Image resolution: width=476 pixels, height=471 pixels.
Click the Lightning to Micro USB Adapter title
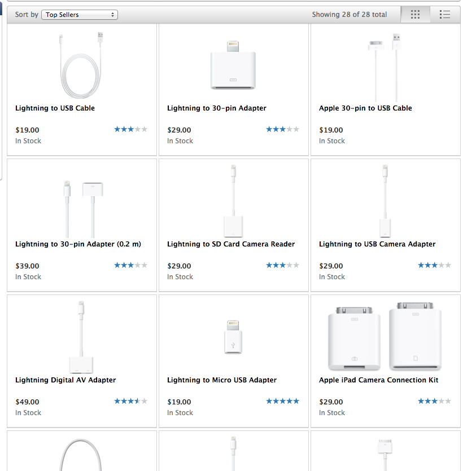(222, 380)
